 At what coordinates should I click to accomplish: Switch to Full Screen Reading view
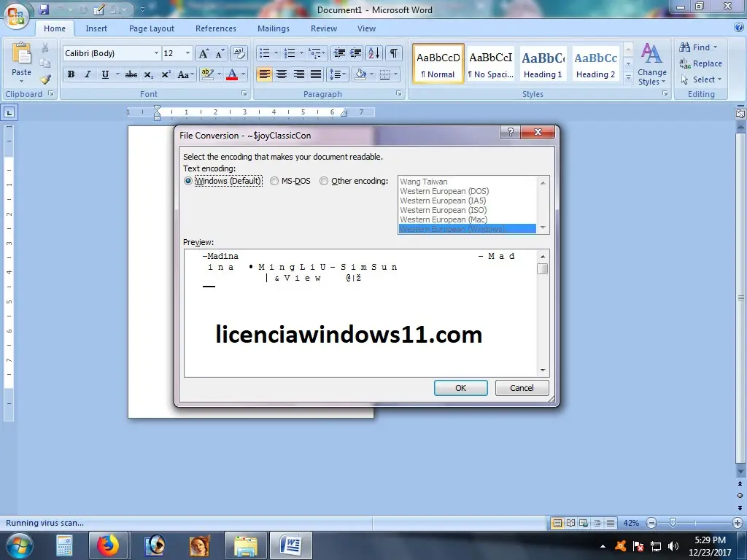tap(570, 523)
